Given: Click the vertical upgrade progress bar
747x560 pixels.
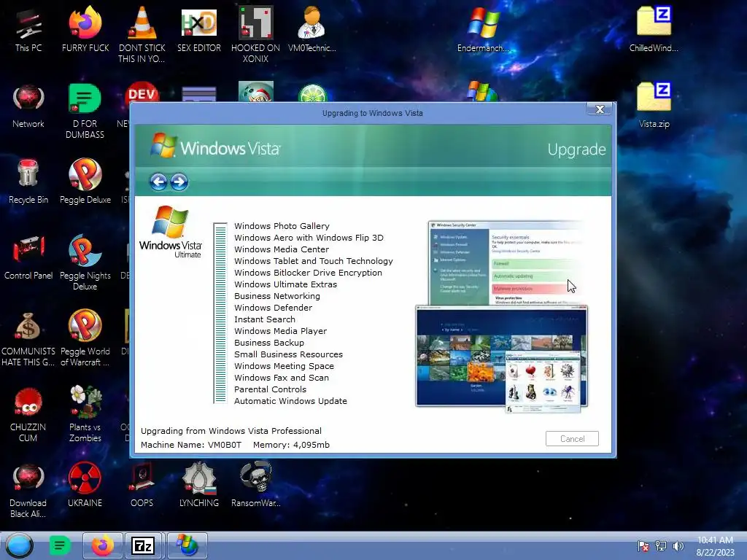Looking at the screenshot, I should click(220, 314).
